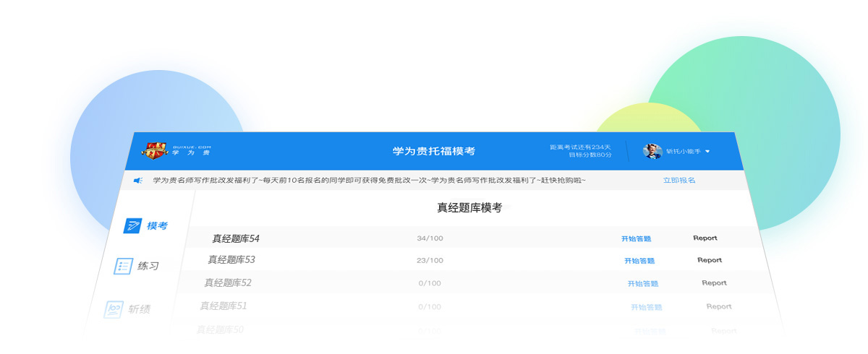
Task: Click the 学为贵托福模考 header title
Action: click(434, 151)
